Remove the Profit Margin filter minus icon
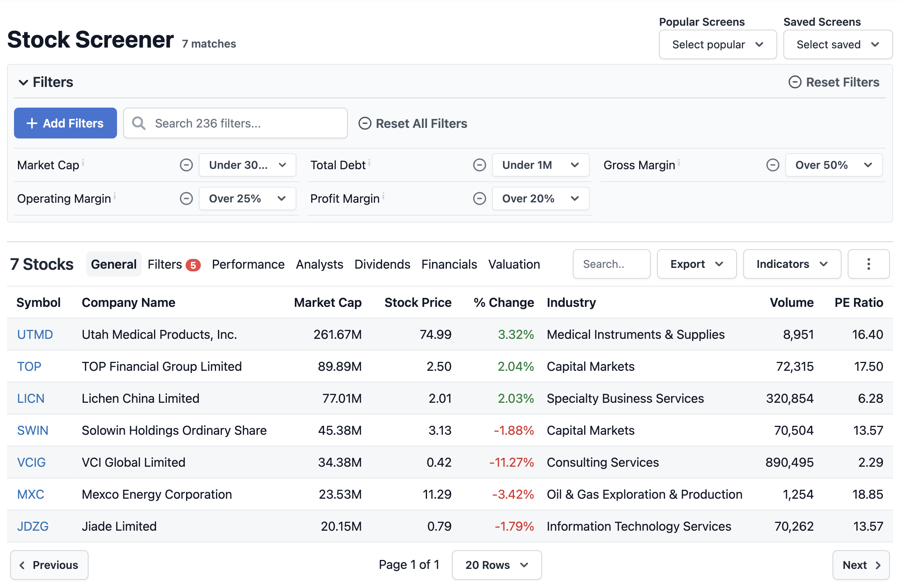Image resolution: width=900 pixels, height=588 pixels. click(479, 198)
